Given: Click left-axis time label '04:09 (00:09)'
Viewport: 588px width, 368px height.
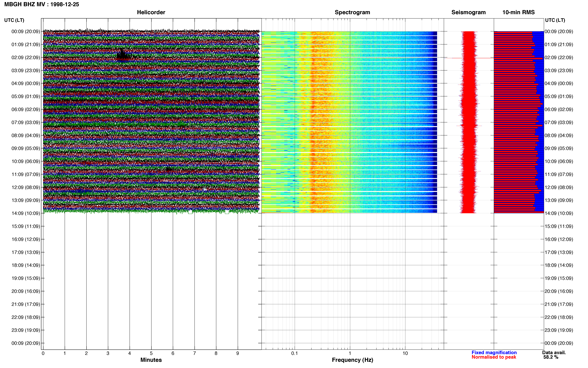Looking at the screenshot, I should point(26,83).
